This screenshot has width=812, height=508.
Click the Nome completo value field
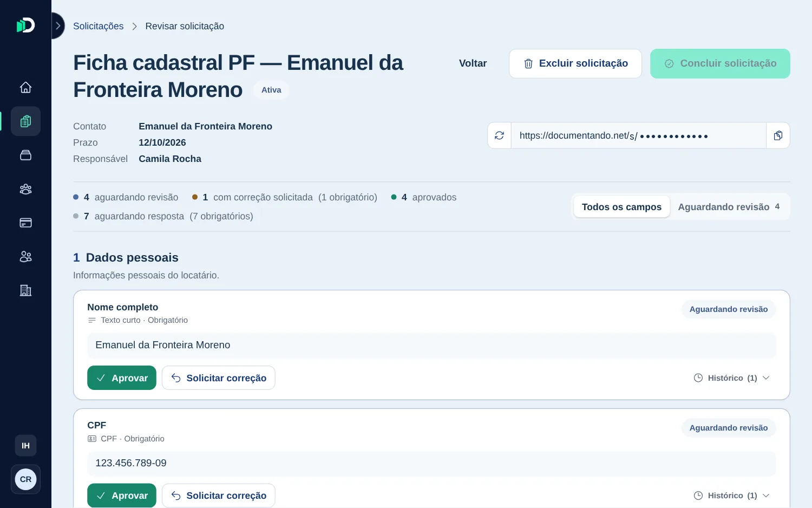(431, 345)
